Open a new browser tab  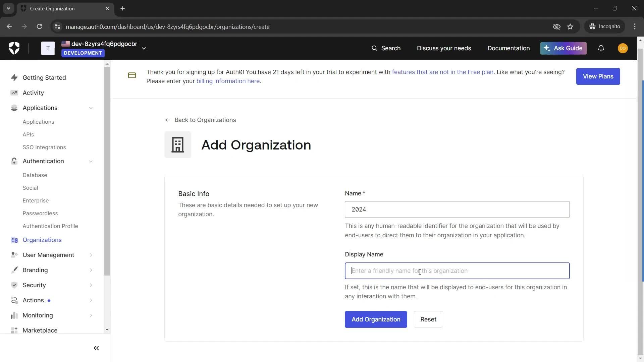point(123,8)
